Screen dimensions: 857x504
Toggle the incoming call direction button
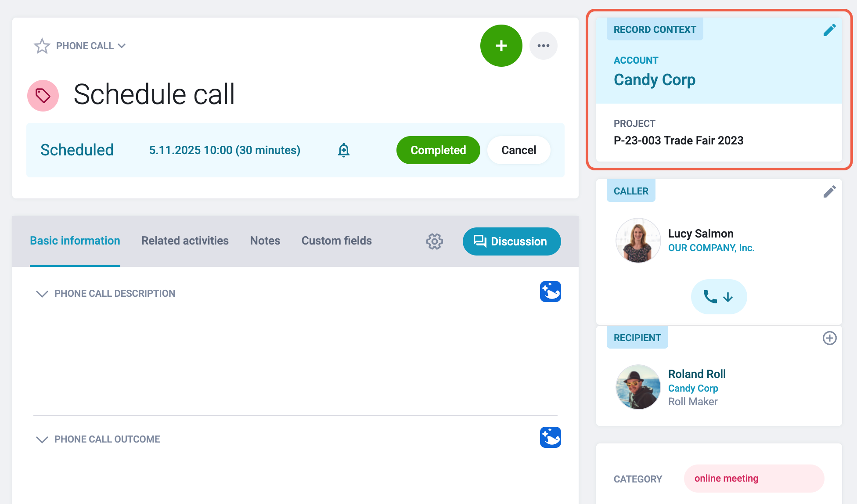(719, 297)
